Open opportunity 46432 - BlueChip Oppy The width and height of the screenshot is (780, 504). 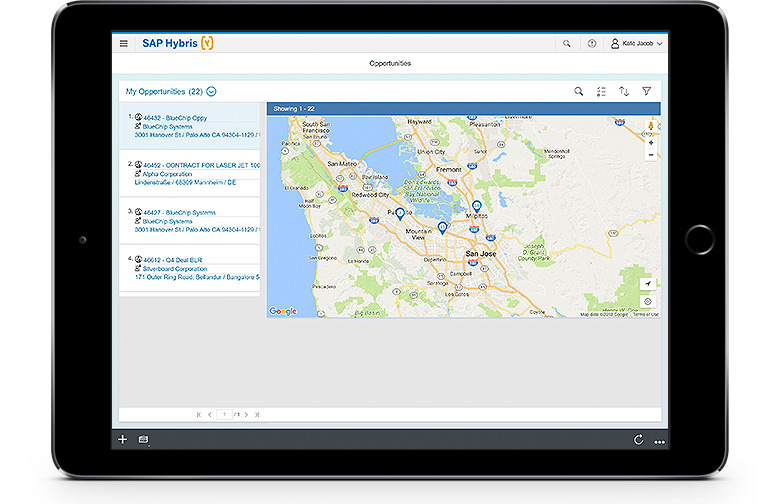(x=175, y=118)
